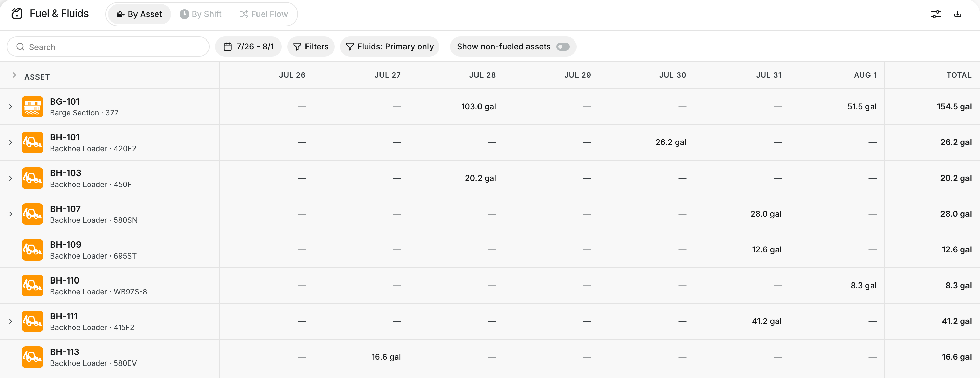Click the 51.5 gal cell for BG-101

[862, 107]
